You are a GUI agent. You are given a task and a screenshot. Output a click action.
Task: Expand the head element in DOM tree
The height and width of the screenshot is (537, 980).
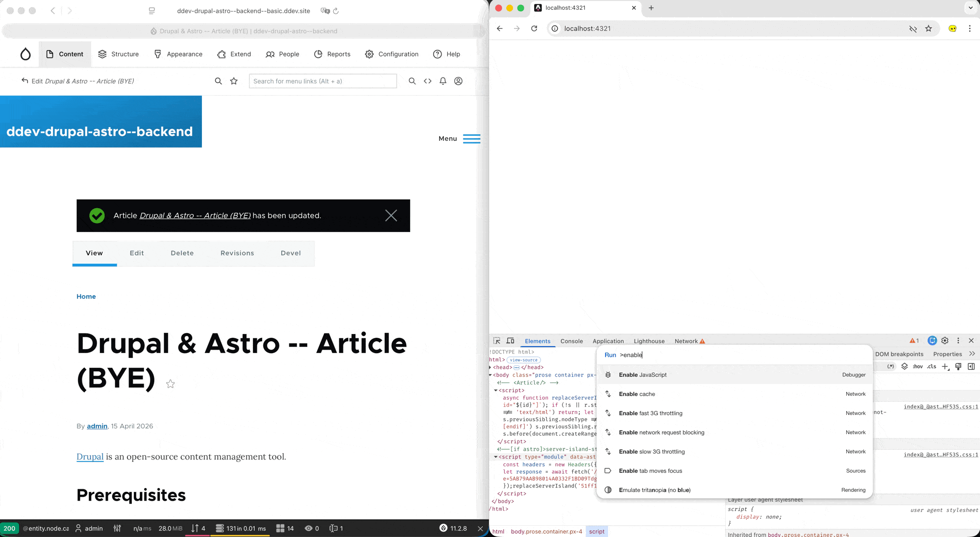(490, 367)
